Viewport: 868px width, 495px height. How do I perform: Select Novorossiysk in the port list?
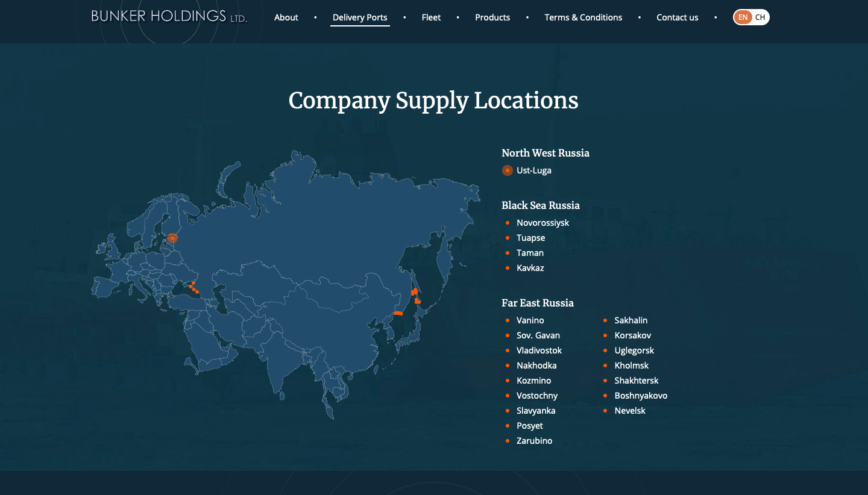(542, 223)
